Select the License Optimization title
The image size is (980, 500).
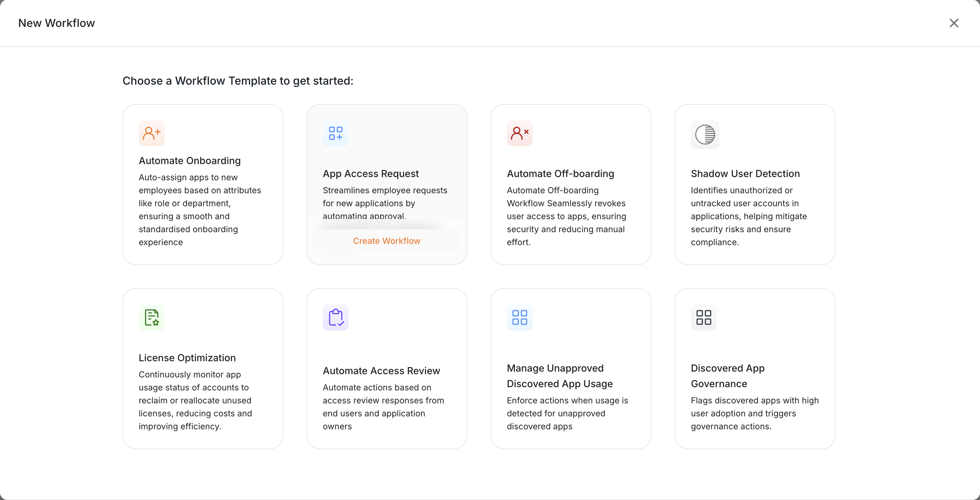[x=187, y=358]
